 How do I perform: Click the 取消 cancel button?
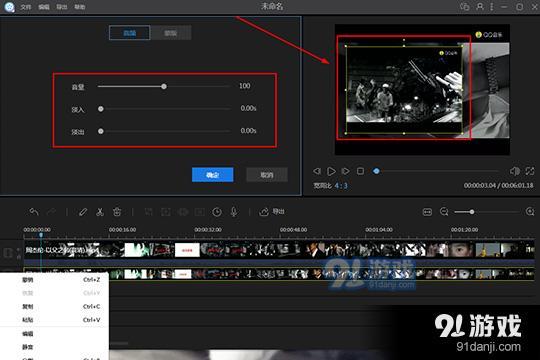click(267, 175)
